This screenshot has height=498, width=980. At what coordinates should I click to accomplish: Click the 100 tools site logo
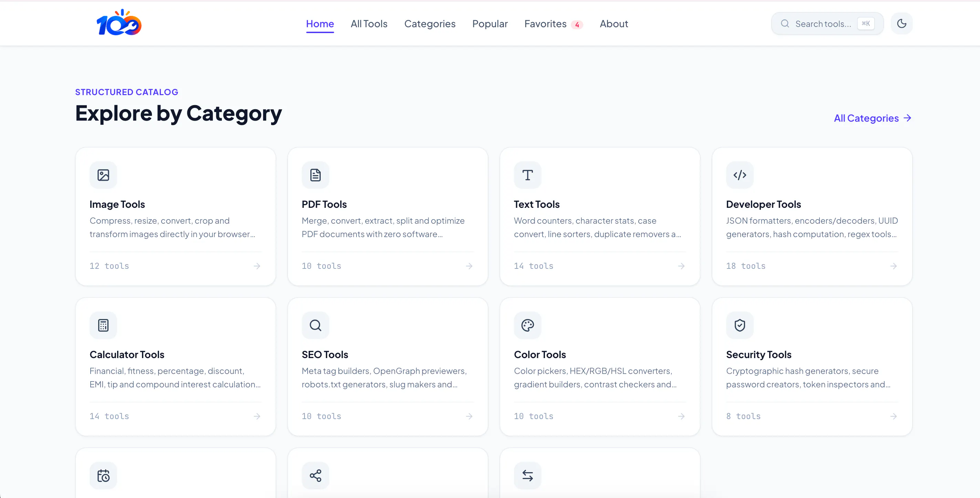point(119,23)
